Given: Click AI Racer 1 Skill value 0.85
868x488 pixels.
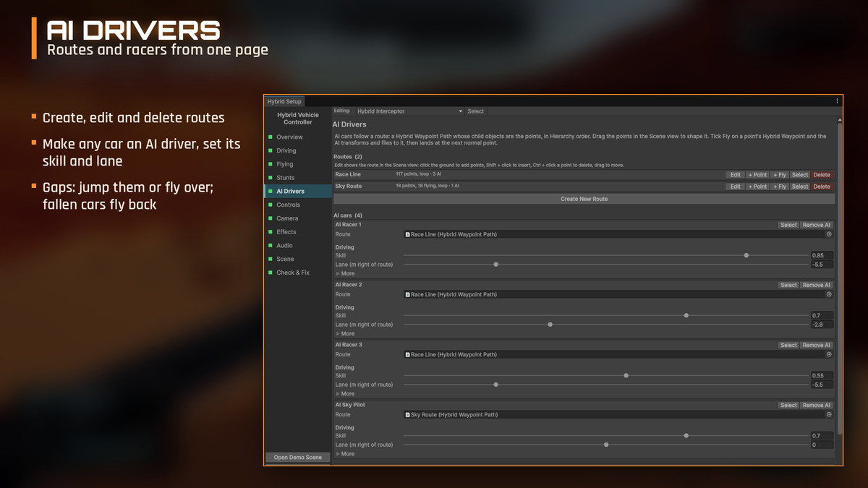Looking at the screenshot, I should (x=822, y=255).
